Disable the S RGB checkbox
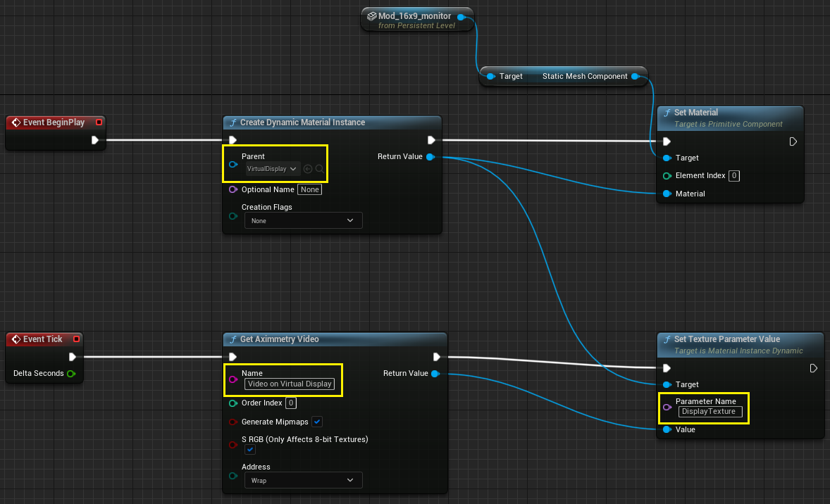The width and height of the screenshot is (830, 504). (x=249, y=449)
